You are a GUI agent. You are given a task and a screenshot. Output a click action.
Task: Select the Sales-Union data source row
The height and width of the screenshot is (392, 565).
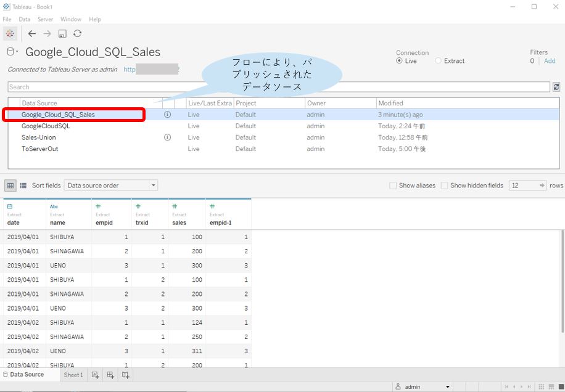(x=284, y=137)
